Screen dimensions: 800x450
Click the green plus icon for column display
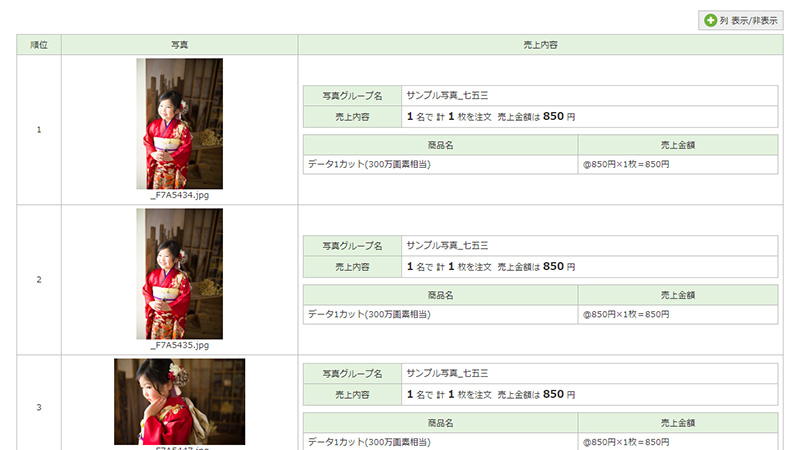pos(710,20)
